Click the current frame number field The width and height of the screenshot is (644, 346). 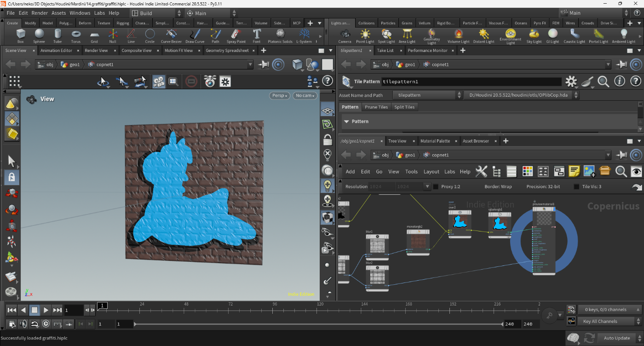coord(73,310)
